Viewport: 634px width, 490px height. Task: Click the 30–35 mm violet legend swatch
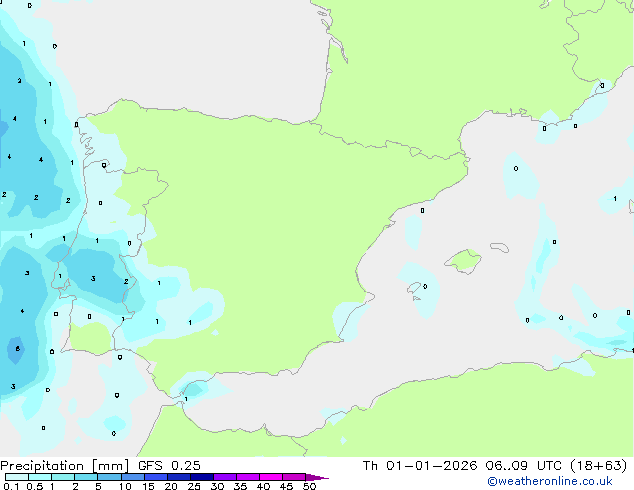coord(225,477)
